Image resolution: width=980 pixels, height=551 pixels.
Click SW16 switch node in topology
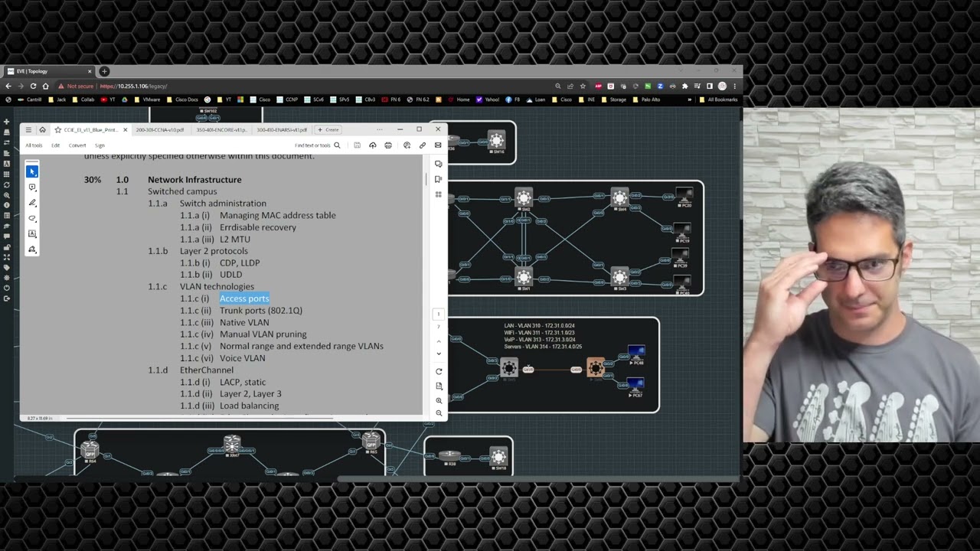point(497,141)
